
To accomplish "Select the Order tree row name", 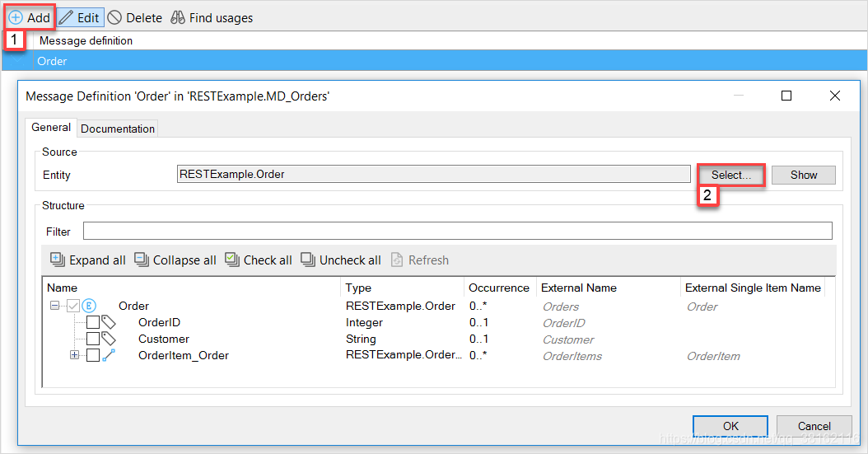I will tap(133, 306).
